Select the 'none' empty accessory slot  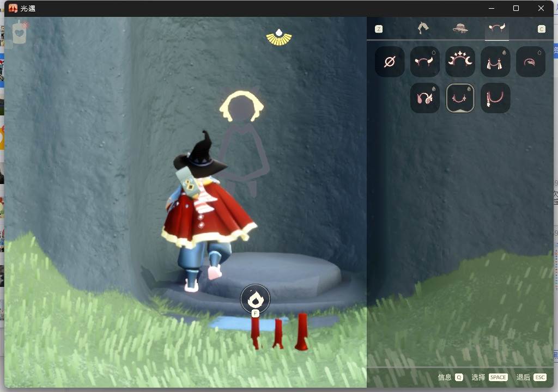pyautogui.click(x=390, y=62)
